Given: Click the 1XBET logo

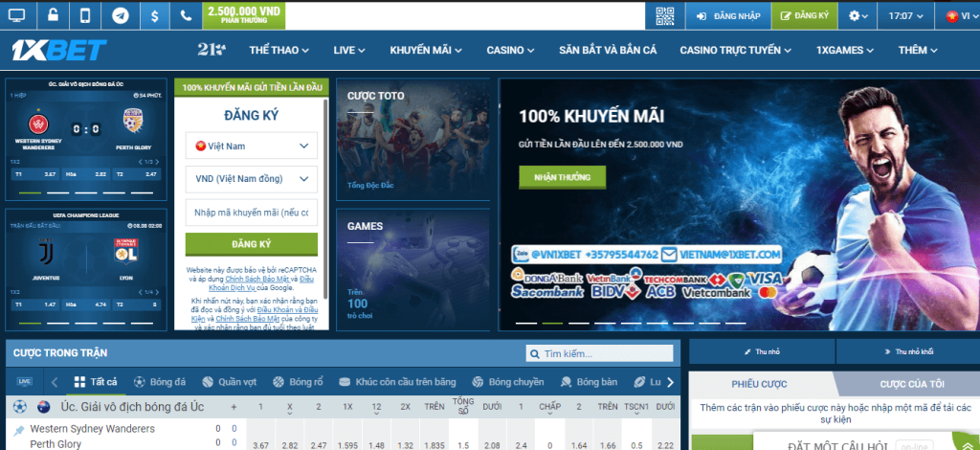Looking at the screenshot, I should (59, 50).
